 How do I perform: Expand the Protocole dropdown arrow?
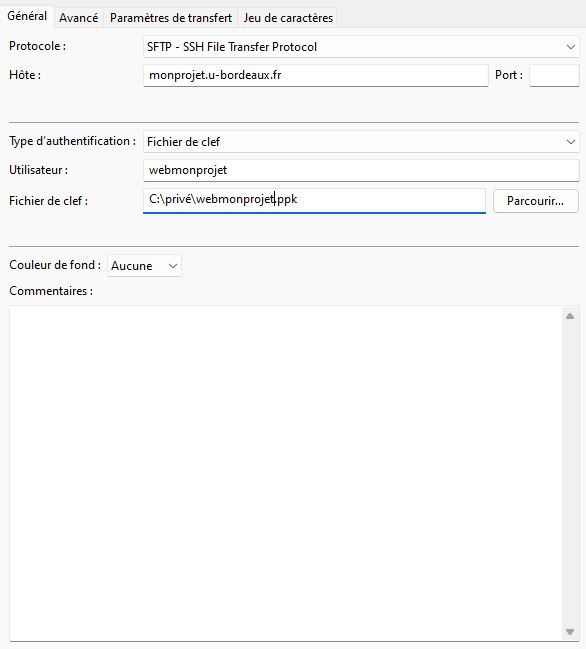click(571, 47)
